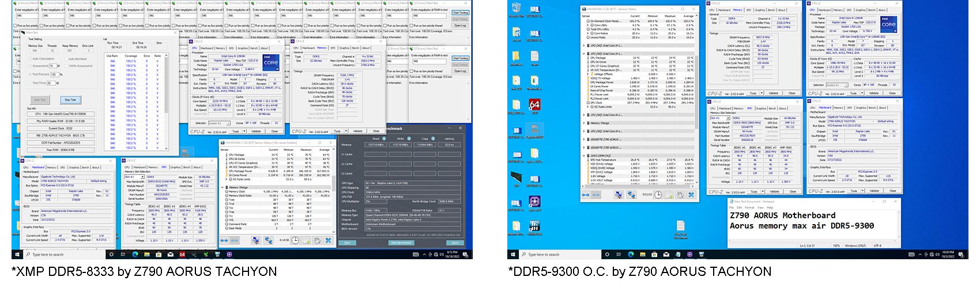This screenshot has height=288, width=980.
Task: Click Close button in AIDA64 benchmark window
Action: click(x=455, y=243)
